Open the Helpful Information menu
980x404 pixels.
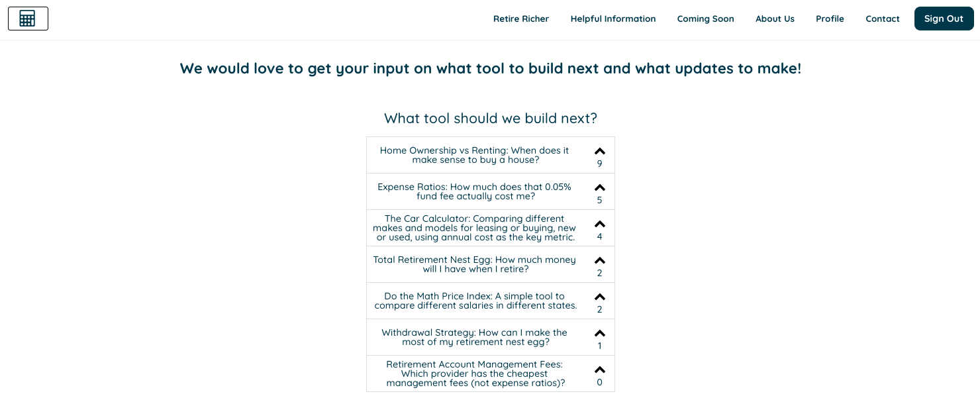(x=613, y=19)
